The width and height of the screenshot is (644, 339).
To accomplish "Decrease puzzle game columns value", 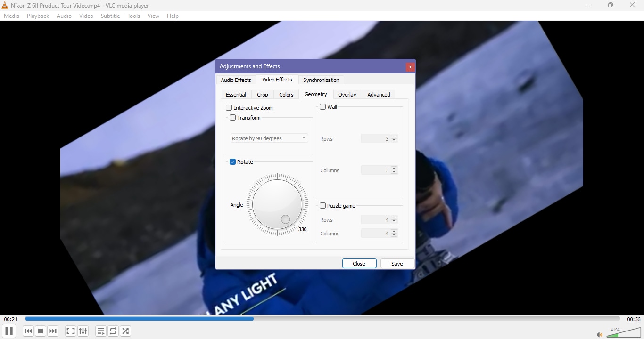I will [395, 235].
